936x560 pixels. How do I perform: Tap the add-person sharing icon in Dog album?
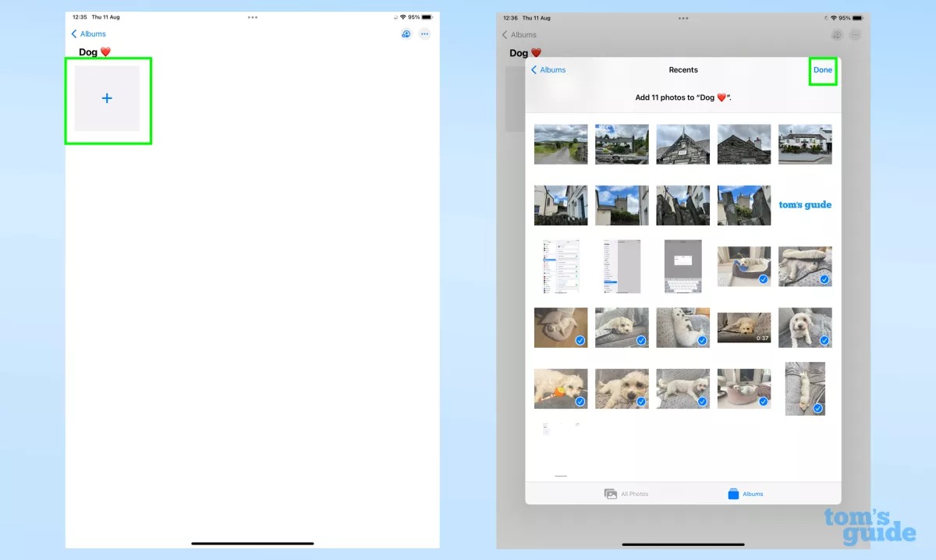click(x=406, y=34)
